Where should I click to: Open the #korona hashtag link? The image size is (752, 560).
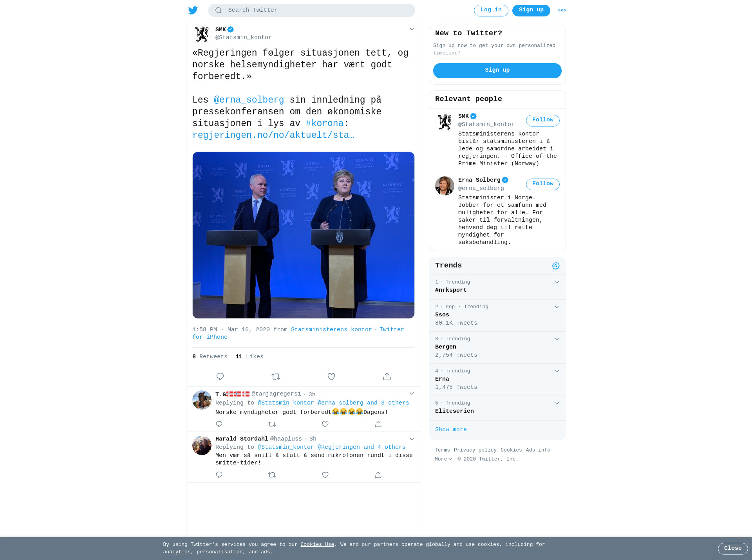click(x=325, y=124)
